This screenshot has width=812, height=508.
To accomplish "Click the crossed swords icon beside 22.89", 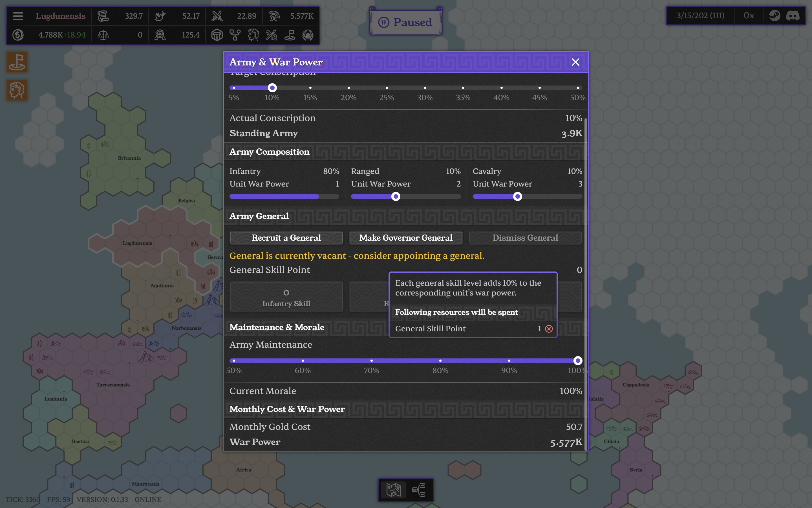I will click(217, 16).
